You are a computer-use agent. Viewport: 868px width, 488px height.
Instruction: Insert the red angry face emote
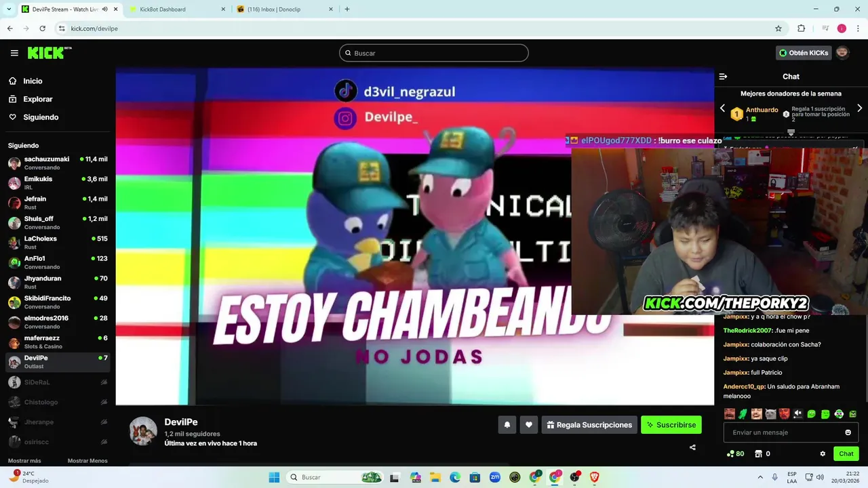point(785,414)
